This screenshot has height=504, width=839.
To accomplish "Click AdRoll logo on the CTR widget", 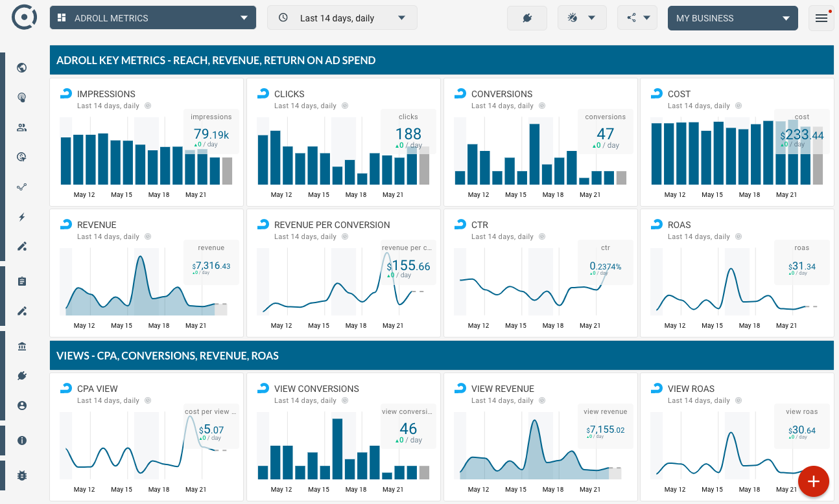I will pyautogui.click(x=460, y=224).
